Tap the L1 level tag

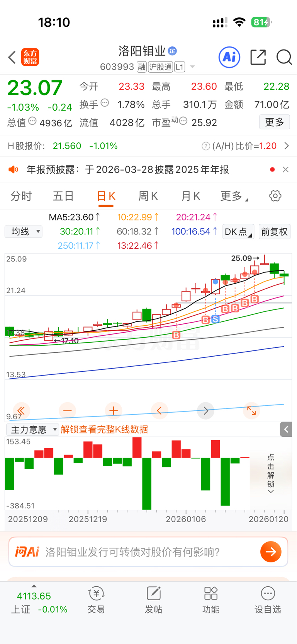(x=179, y=67)
